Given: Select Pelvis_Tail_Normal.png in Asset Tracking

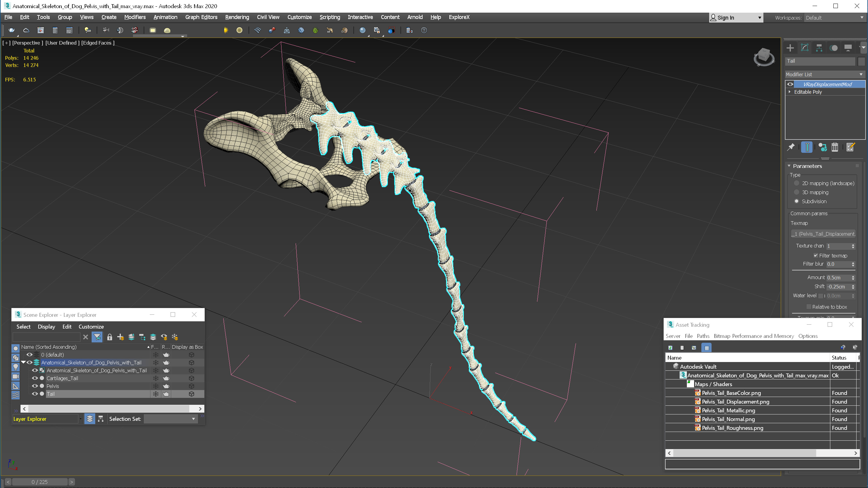Looking at the screenshot, I should point(728,419).
